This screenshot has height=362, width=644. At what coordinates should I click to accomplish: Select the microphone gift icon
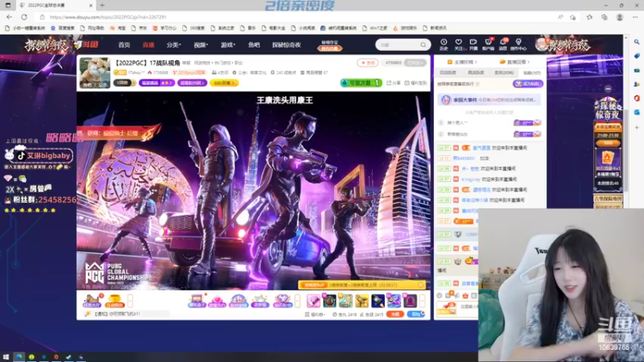pyautogui.click(x=378, y=301)
